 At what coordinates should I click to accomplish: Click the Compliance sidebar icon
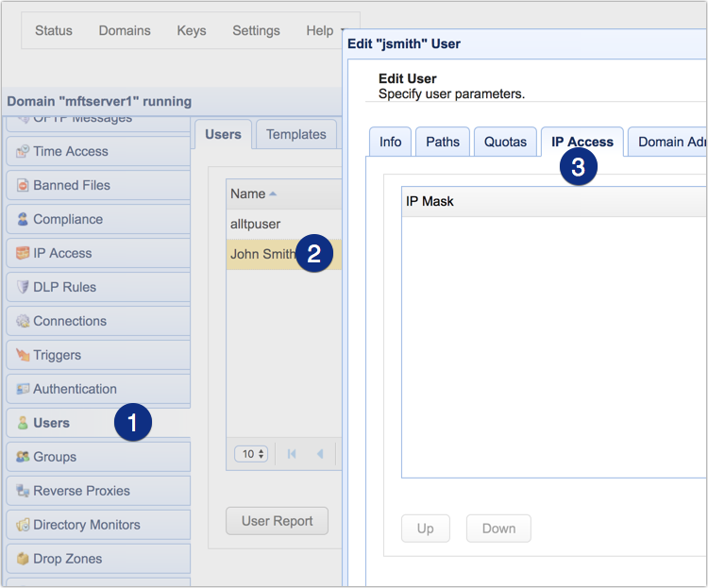[23, 220]
